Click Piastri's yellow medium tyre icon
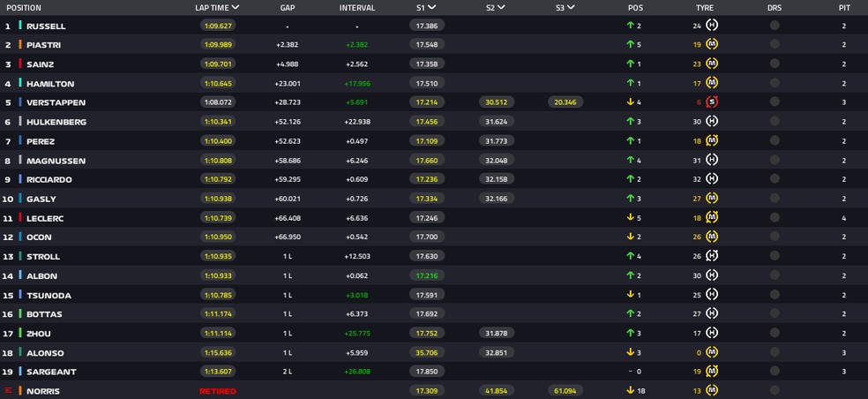The image size is (868, 399). pos(712,45)
